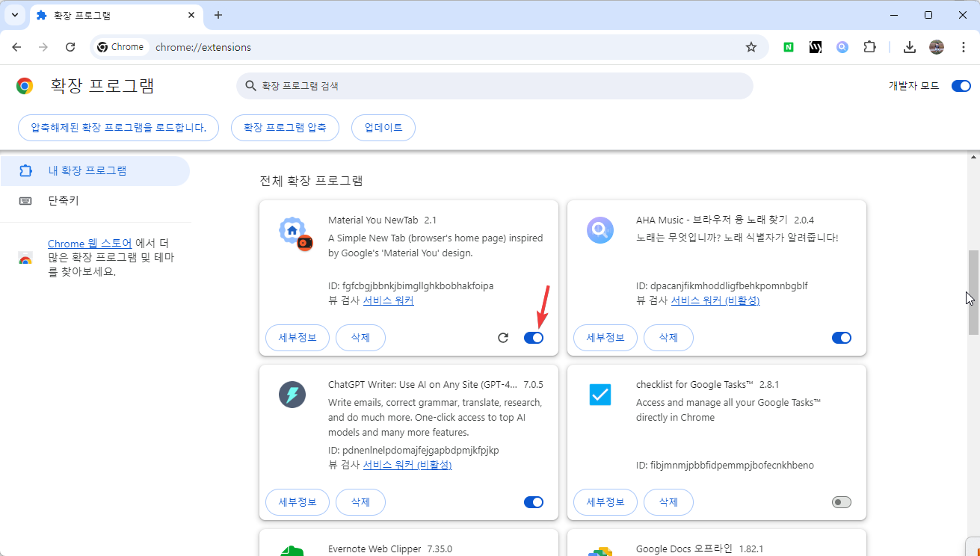Click the keyboard icon beside 단축키
The image size is (980, 556).
25,201
